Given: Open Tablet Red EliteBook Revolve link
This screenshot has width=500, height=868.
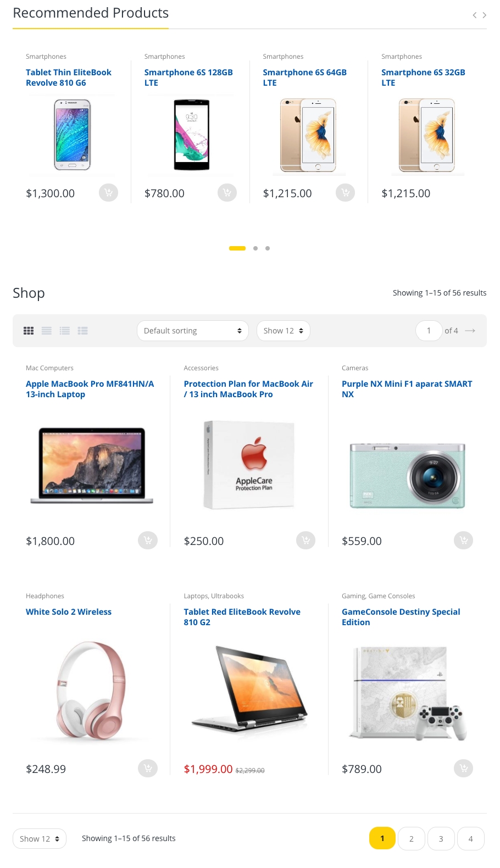Looking at the screenshot, I should (242, 617).
